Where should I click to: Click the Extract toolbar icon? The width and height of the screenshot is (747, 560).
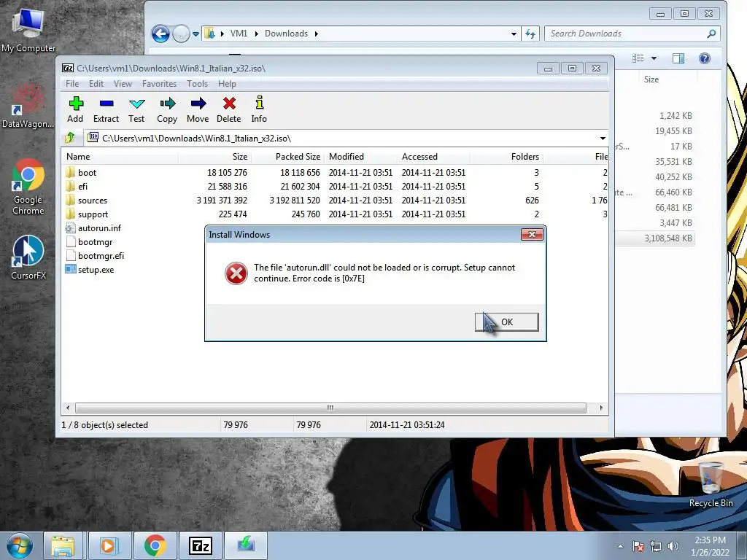click(106, 109)
